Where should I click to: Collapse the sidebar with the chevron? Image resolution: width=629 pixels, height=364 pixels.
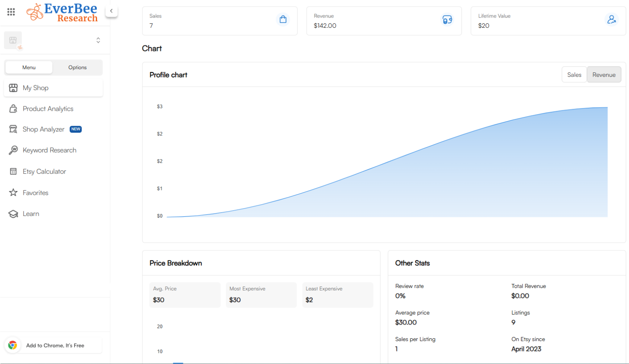[111, 11]
